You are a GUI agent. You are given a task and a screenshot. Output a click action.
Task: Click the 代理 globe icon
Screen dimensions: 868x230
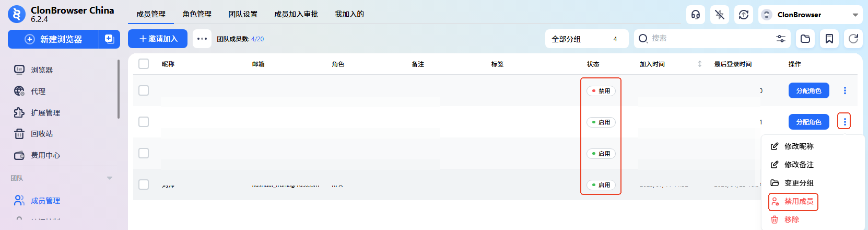point(19,91)
